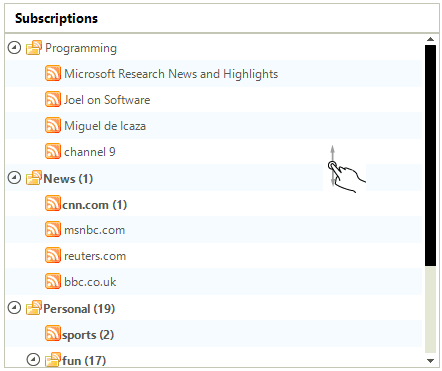This screenshot has width=442, height=371.
Task: Click the RSS icon beside Miguel de Icaza
Action: pos(53,125)
